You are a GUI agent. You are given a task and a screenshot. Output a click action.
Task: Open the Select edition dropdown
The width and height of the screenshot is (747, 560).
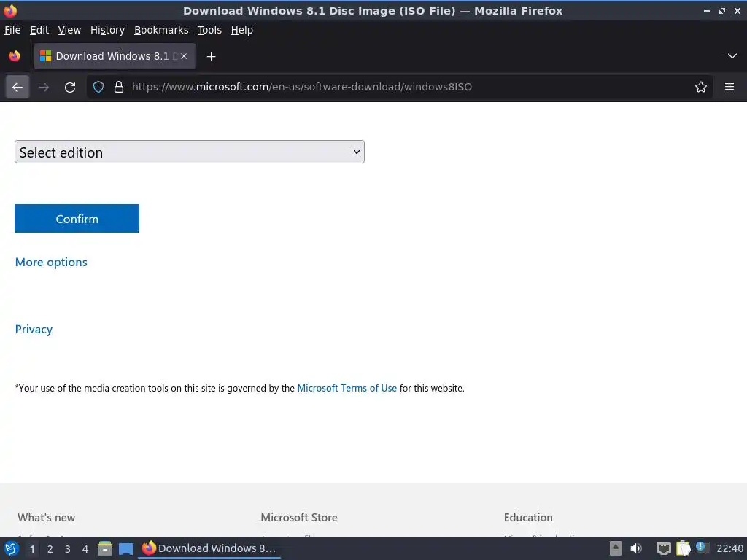coord(190,152)
